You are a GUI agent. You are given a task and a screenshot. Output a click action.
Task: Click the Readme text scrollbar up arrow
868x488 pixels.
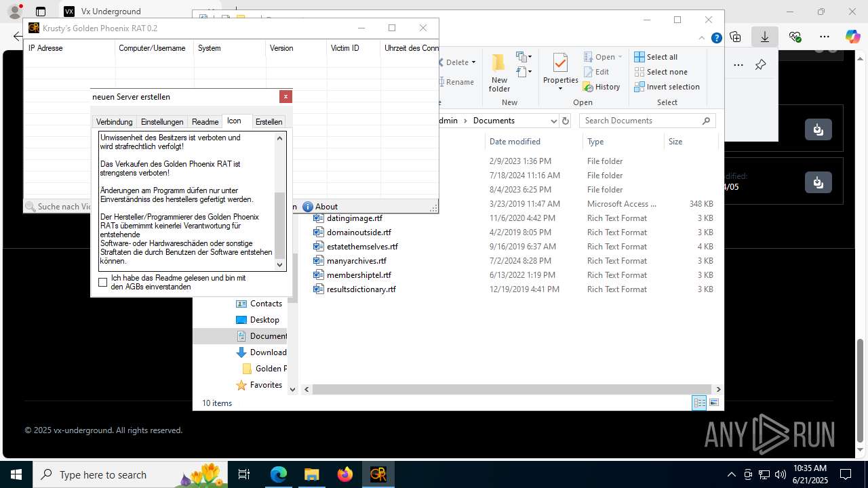tap(280, 138)
